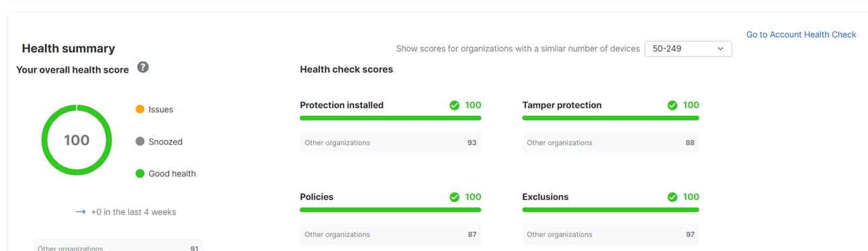868x251 pixels.
Task: Click the Issues legend label
Action: (161, 110)
